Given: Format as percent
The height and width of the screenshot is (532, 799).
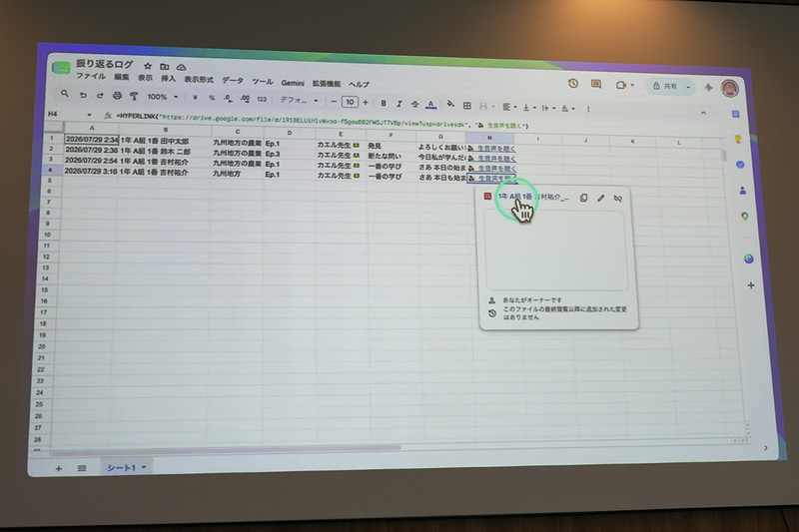Looking at the screenshot, I should (212, 98).
